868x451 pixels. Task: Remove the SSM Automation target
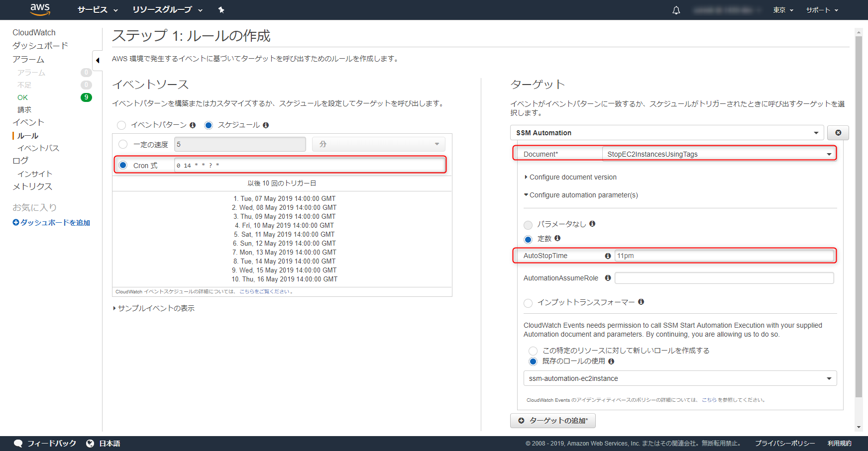coord(838,133)
